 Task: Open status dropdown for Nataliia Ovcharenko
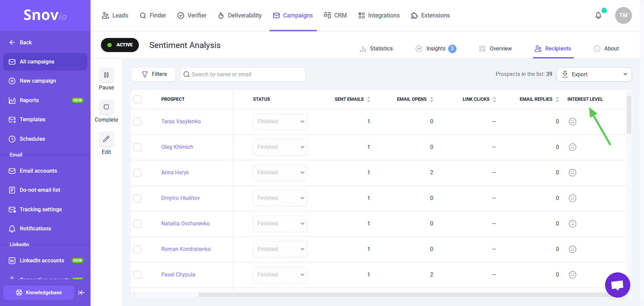pos(280,224)
